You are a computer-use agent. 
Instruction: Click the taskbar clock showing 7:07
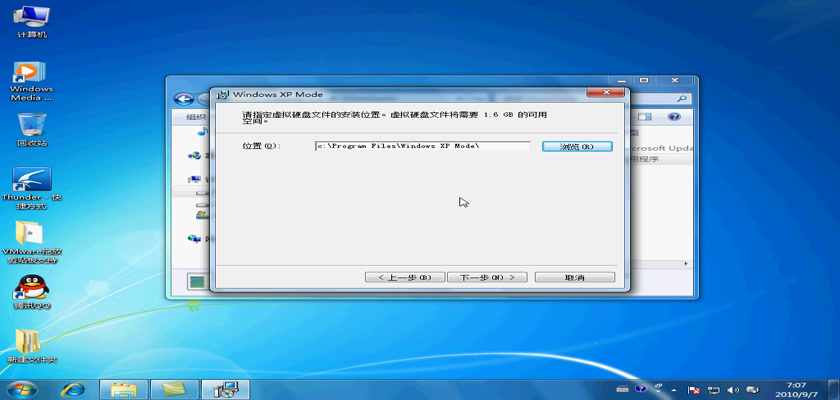(795, 388)
